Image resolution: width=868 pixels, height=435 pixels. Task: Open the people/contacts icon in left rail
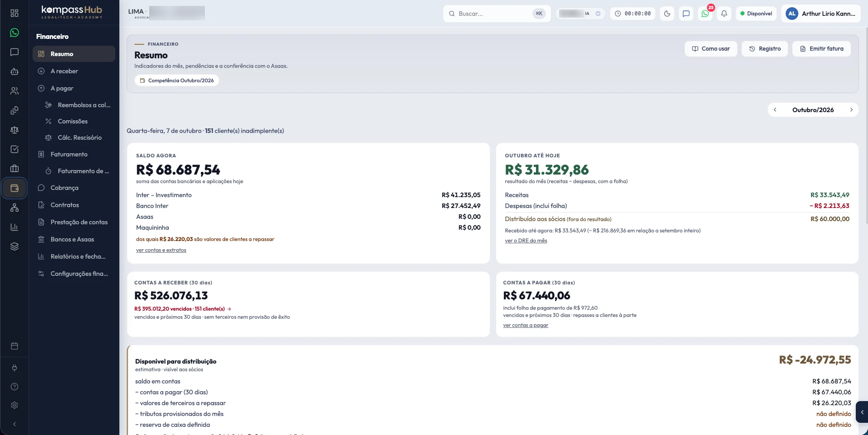pyautogui.click(x=14, y=91)
